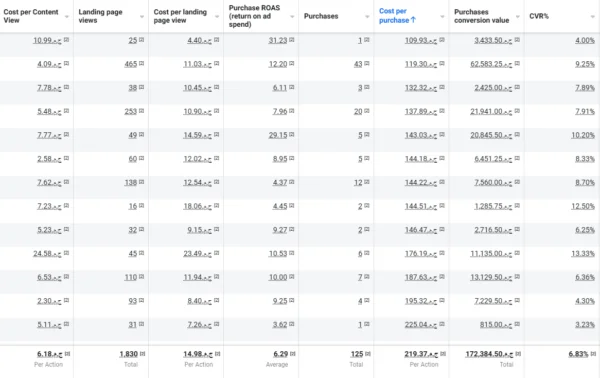Click the 31.23 purchase ROAS value
Viewport: 600px width, 378px height.
tap(277, 40)
